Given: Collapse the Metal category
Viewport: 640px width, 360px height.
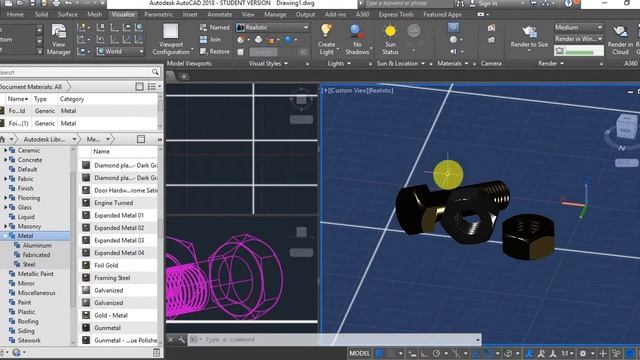Looking at the screenshot, I should [x=5, y=236].
